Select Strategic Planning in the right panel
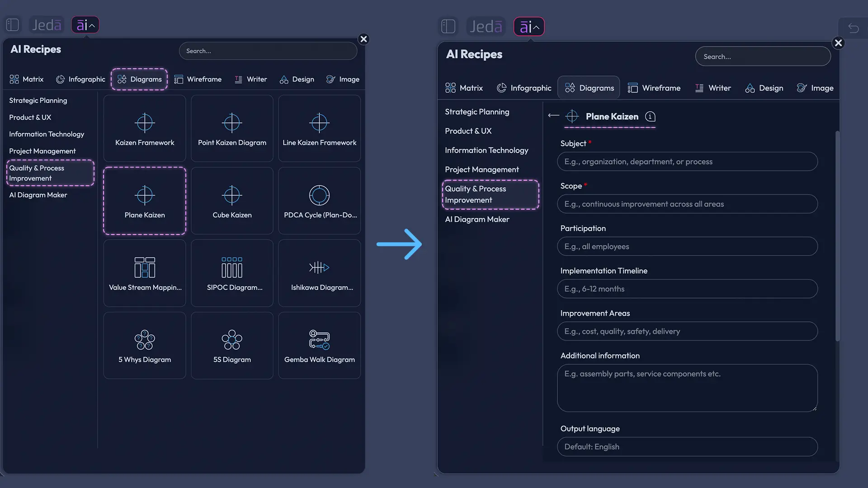The width and height of the screenshot is (868, 488). click(x=477, y=112)
